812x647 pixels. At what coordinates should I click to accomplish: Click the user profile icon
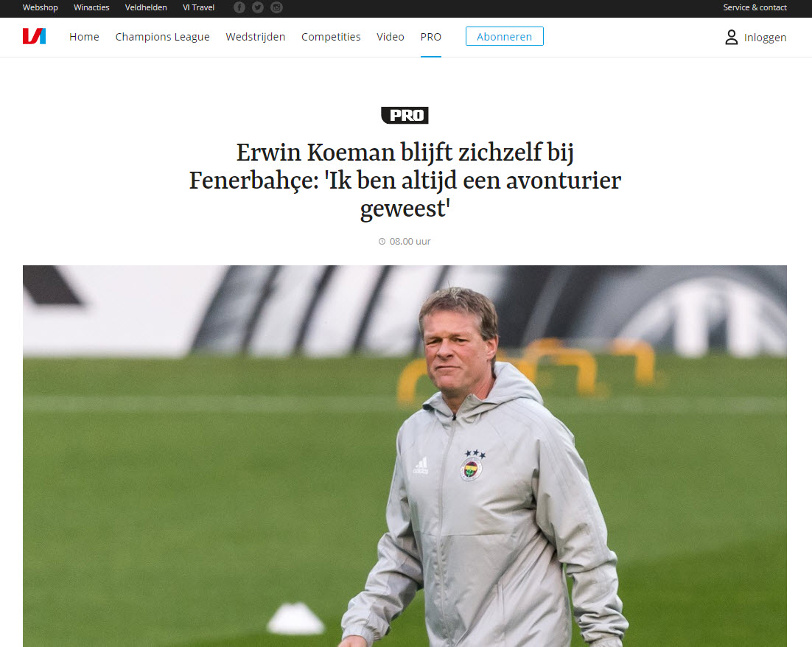point(731,38)
